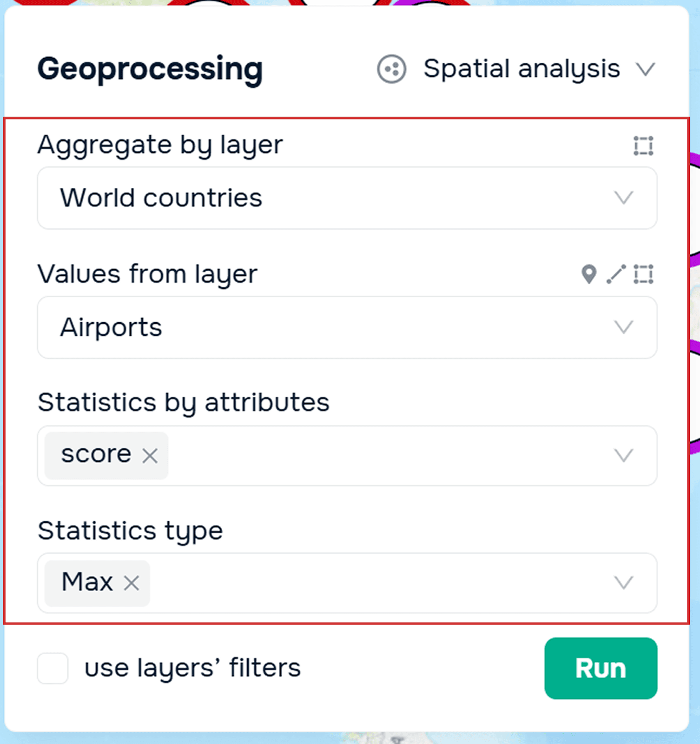This screenshot has height=744, width=700.
Task: Click empty area of Statistics by attributes field
Action: coord(372,456)
